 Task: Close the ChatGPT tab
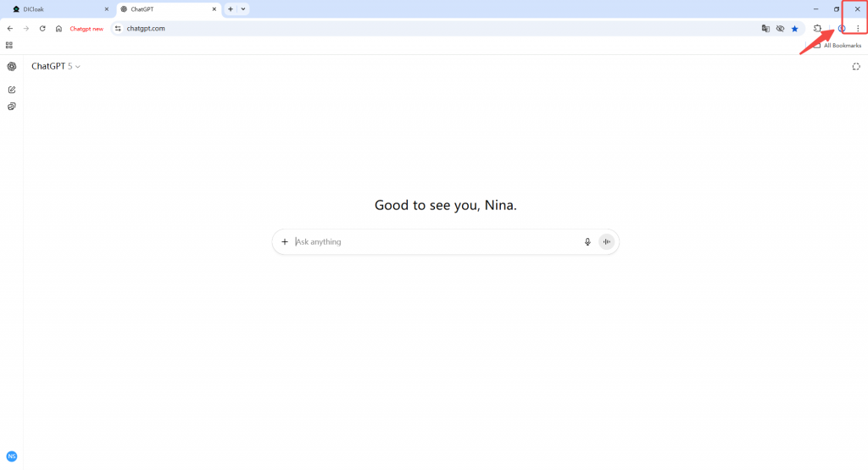(214, 9)
